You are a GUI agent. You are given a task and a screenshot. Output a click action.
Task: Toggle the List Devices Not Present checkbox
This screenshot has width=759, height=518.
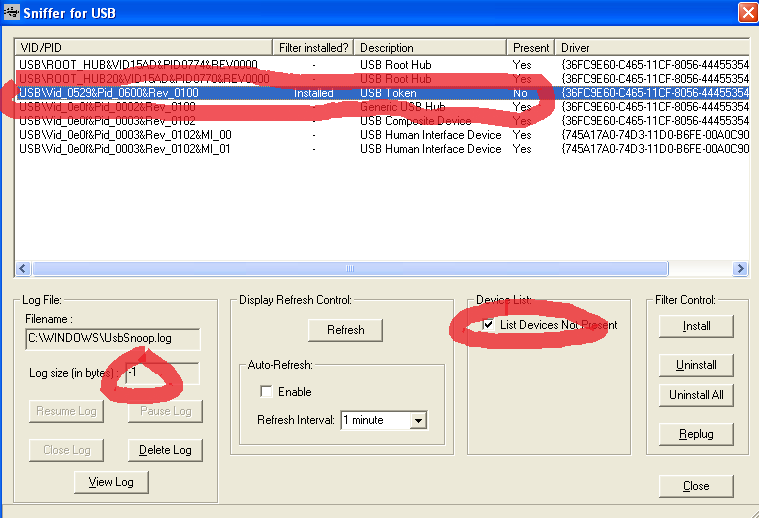(x=488, y=325)
